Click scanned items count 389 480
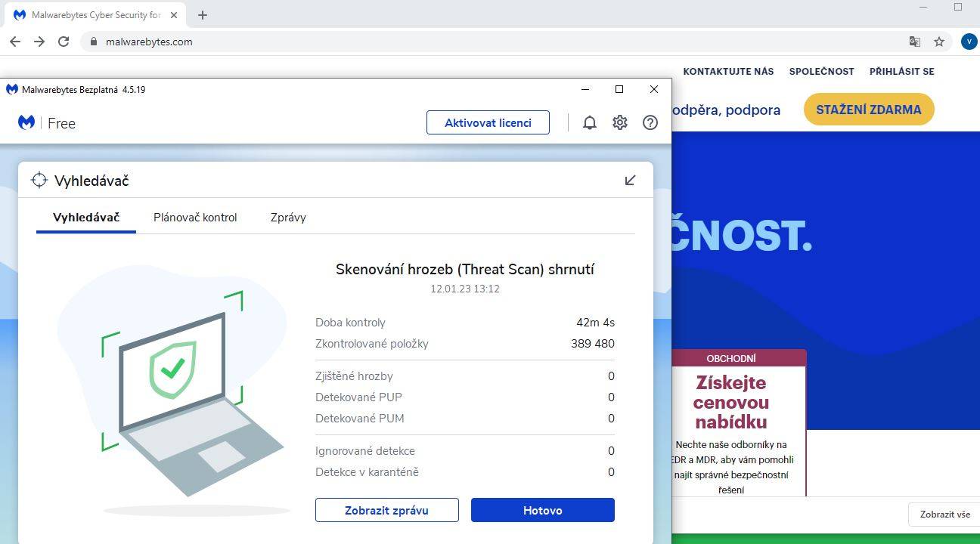 [593, 344]
